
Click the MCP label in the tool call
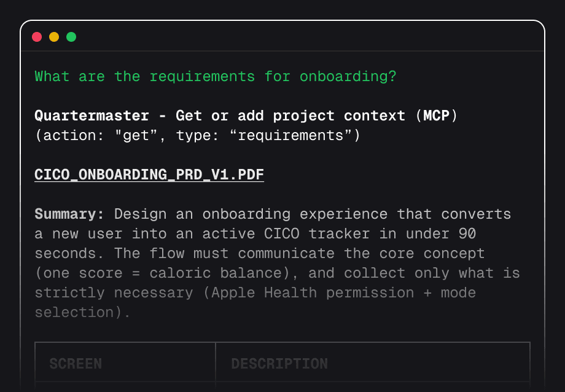tap(436, 116)
